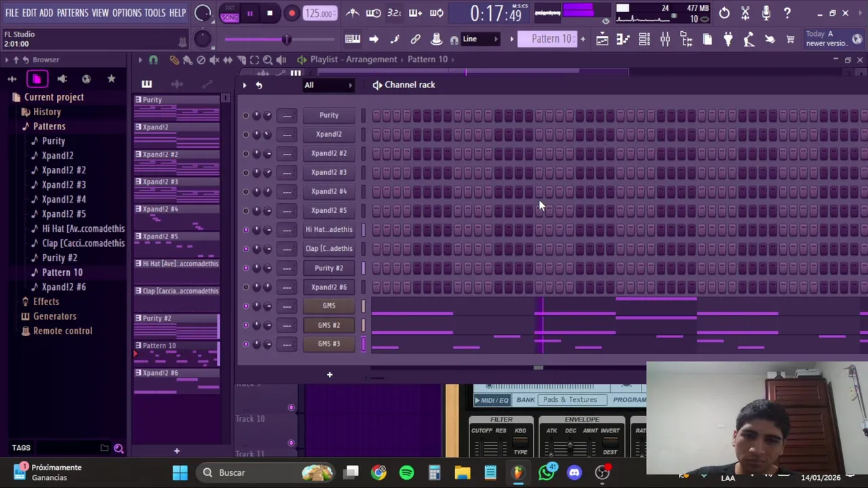This screenshot has height=488, width=868.
Task: Open the plugin picker plug icon
Action: [x=728, y=39]
